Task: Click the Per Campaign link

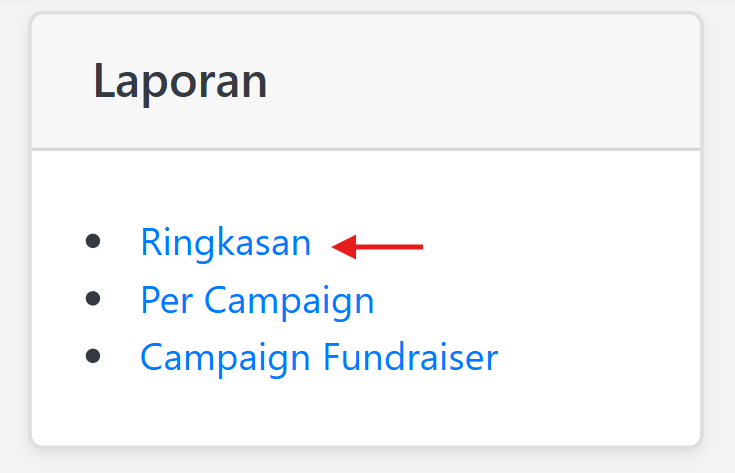Action: tap(257, 300)
